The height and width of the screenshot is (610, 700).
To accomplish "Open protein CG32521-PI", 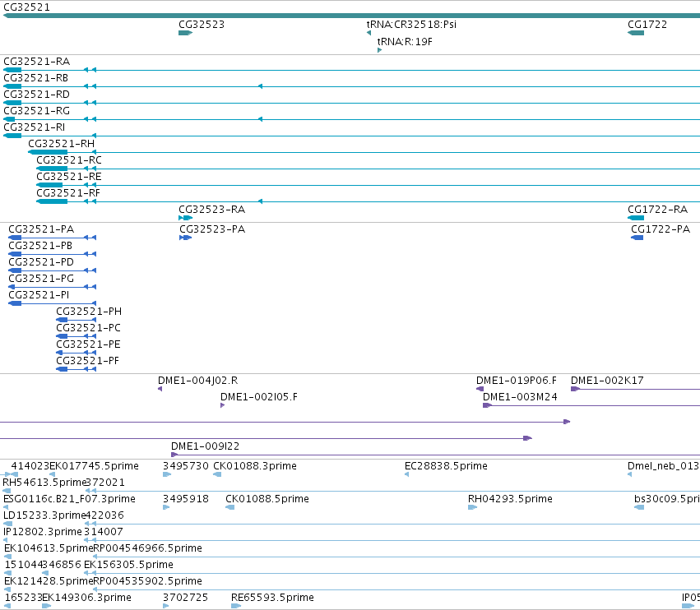I will [39, 295].
